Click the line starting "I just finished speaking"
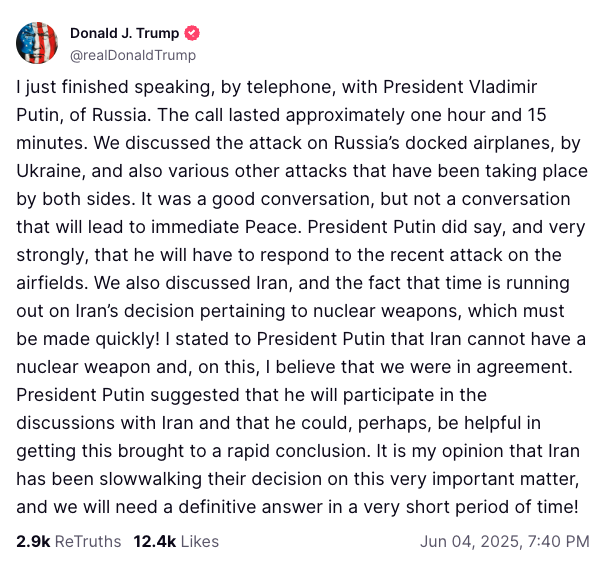This screenshot has width=604, height=565. (x=300, y=87)
